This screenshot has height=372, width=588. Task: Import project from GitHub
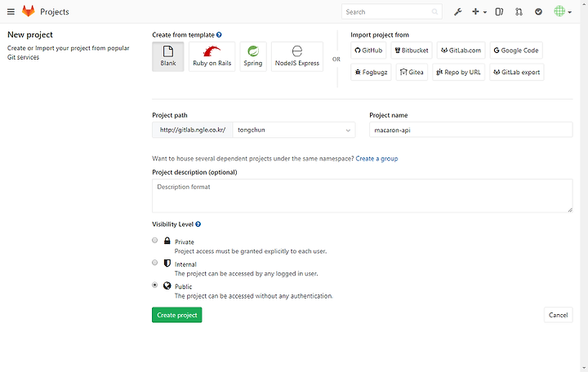pyautogui.click(x=368, y=51)
